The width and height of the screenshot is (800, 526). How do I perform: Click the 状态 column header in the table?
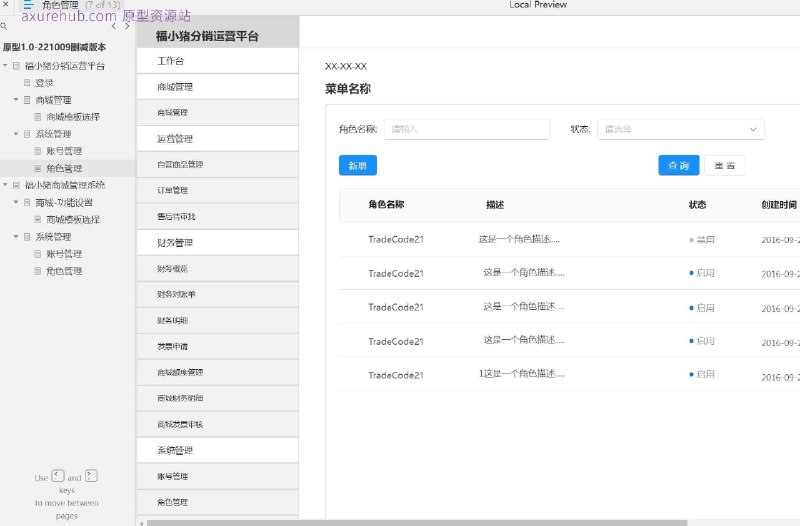(697, 205)
